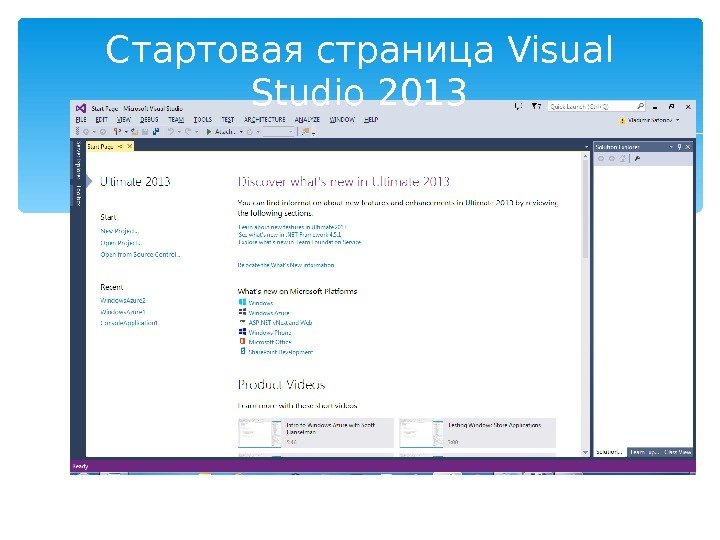Click the Windows Azure platform link
Viewport: 720px width, 540px height.
(269, 313)
